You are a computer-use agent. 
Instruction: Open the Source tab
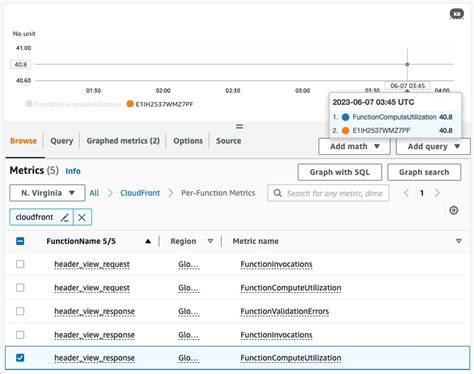(229, 141)
